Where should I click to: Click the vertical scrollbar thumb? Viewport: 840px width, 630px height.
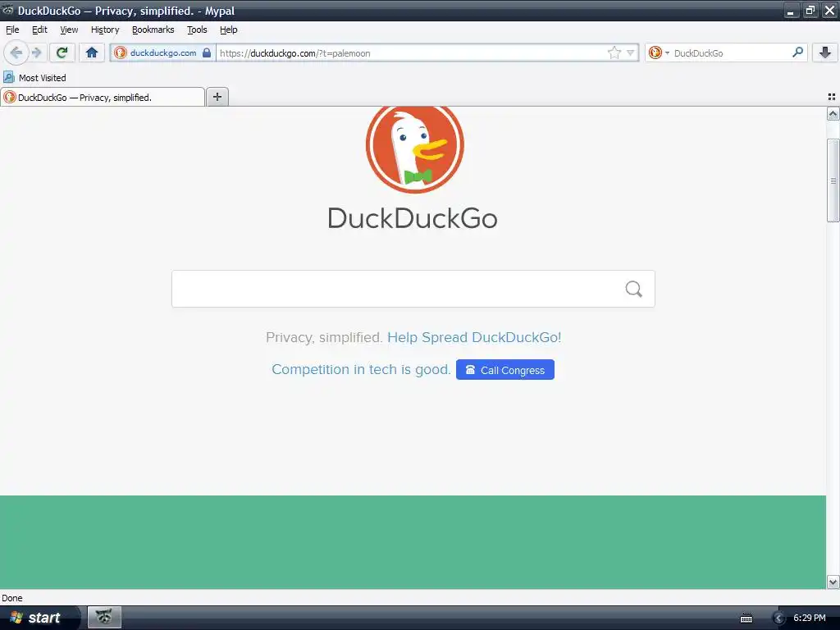(833, 180)
